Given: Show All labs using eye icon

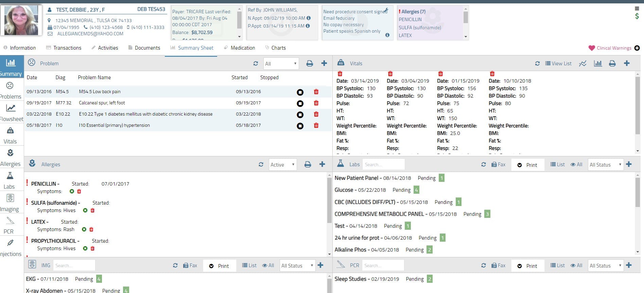Looking at the screenshot, I should [576, 165].
